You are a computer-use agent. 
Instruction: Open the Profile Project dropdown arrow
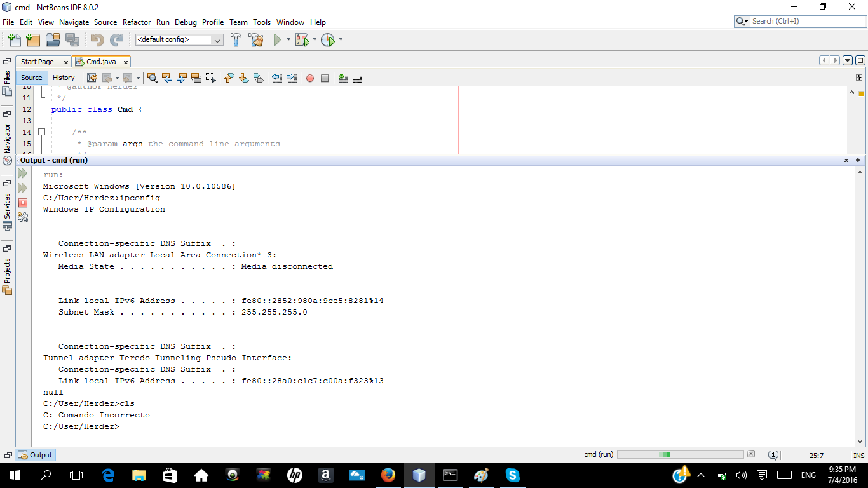(341, 40)
